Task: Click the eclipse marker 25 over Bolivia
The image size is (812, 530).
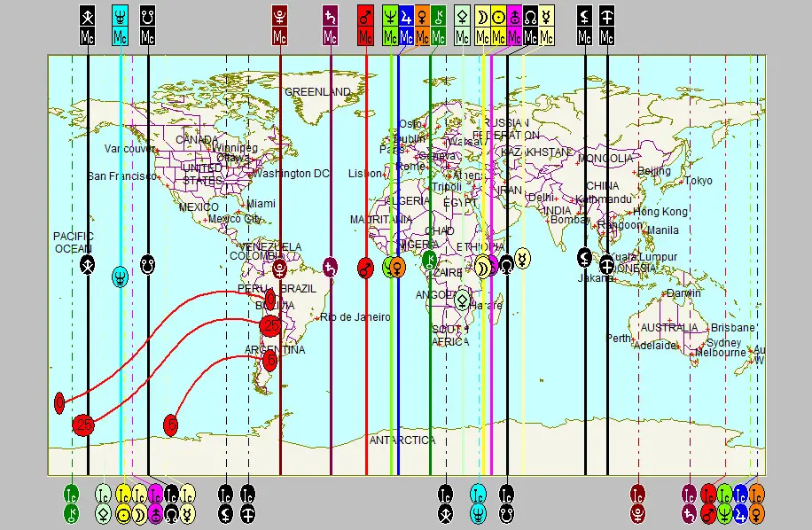Action: (x=271, y=326)
